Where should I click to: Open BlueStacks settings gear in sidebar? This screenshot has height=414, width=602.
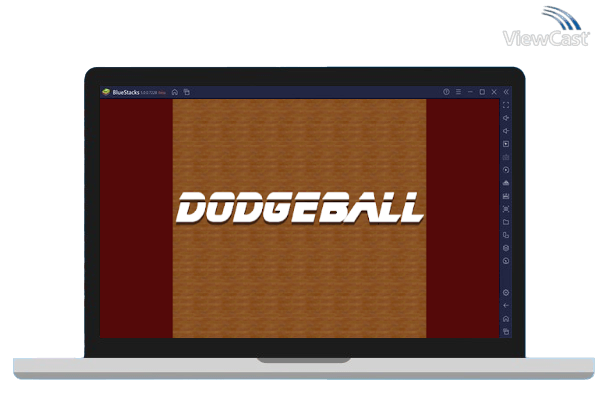(506, 293)
